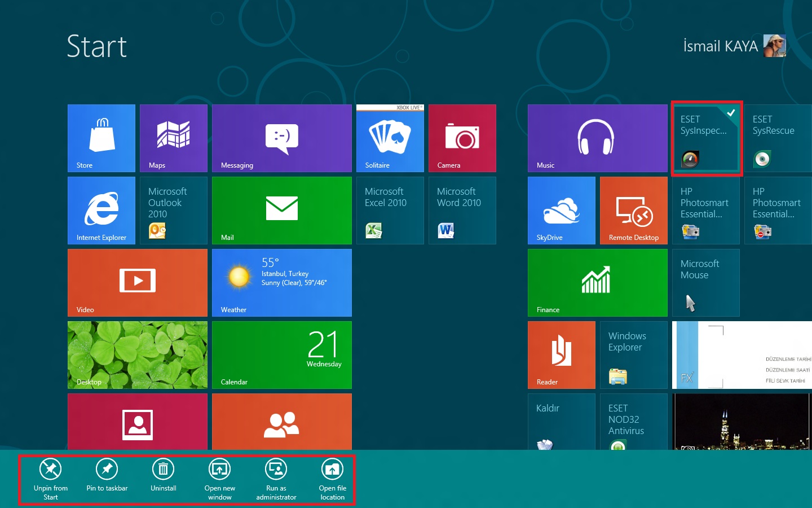The height and width of the screenshot is (508, 812).
Task: Open the Video tile
Action: 138,283
